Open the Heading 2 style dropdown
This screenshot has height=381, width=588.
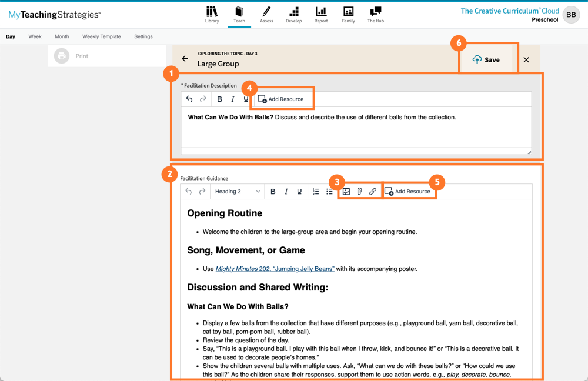[x=237, y=191]
